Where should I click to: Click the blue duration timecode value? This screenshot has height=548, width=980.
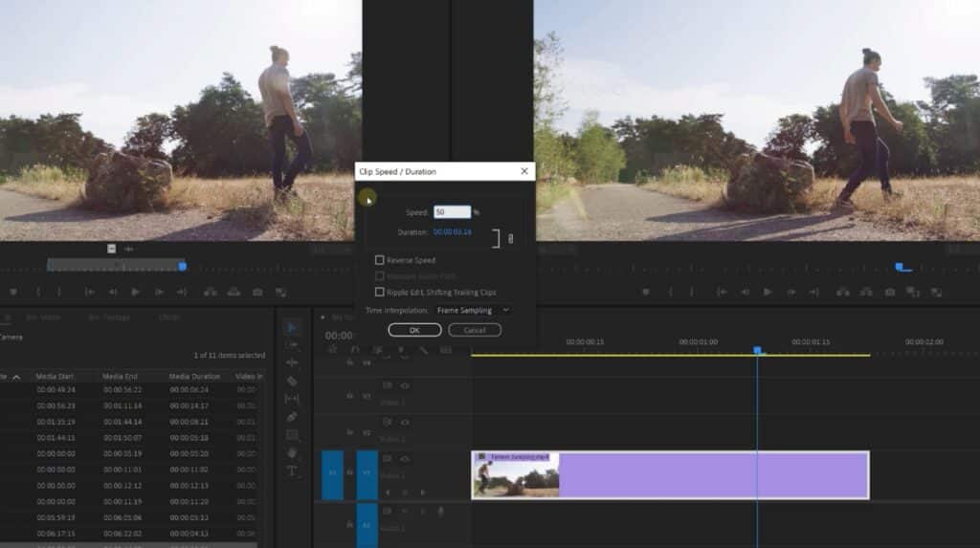tap(452, 231)
